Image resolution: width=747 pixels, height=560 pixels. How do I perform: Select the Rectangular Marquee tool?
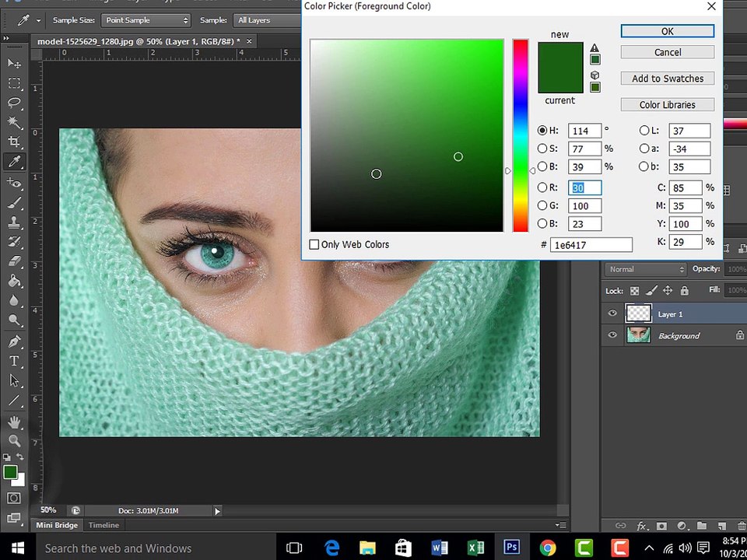pos(14,83)
